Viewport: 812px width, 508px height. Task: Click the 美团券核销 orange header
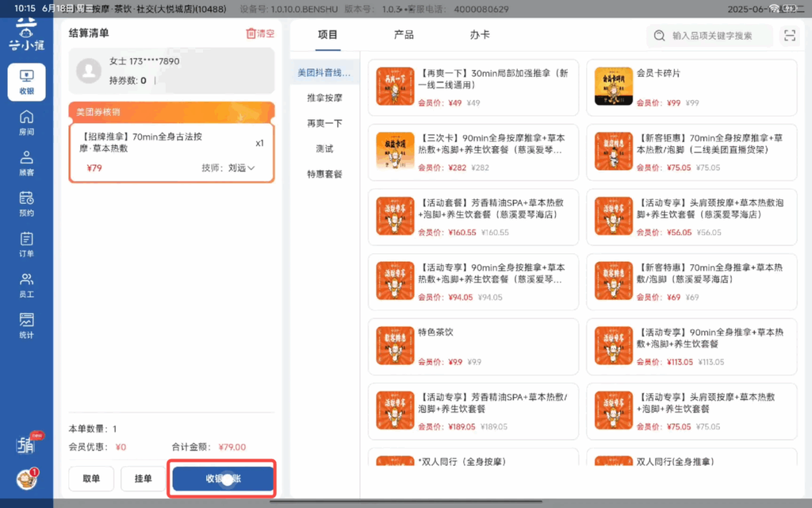171,112
